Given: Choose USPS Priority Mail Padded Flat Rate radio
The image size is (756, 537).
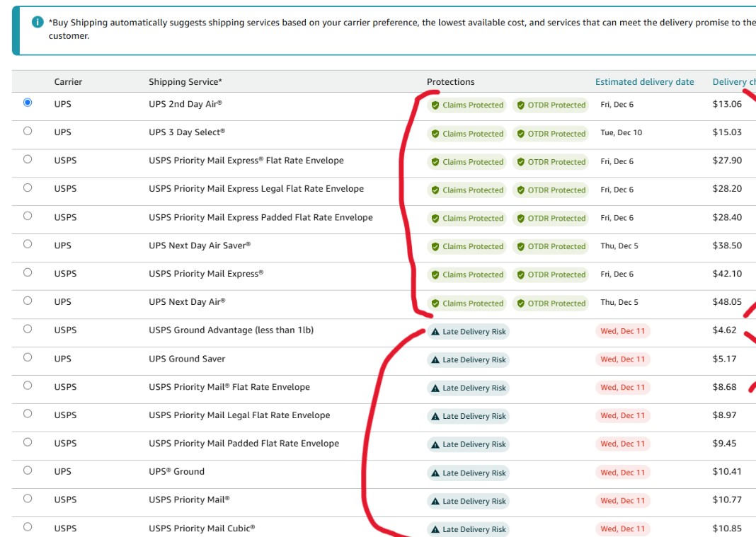Looking at the screenshot, I should (28, 442).
